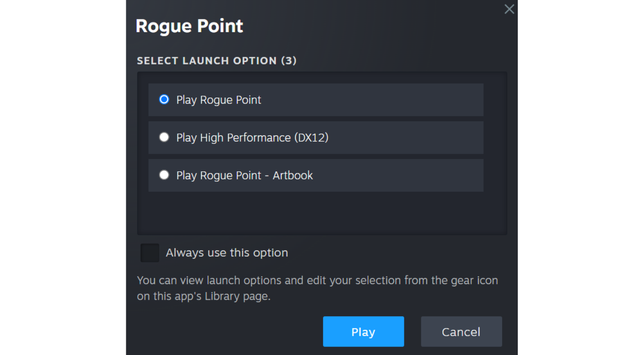644x355 pixels.
Task: Enable the Always use this option checkbox
Action: (x=150, y=253)
